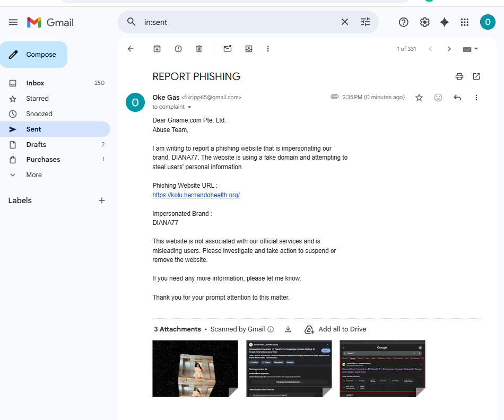Click the REPORT PHISHING subject text

pos(196,76)
